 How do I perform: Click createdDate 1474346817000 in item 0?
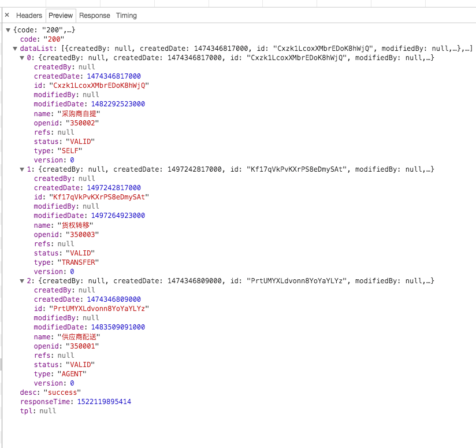(x=114, y=76)
